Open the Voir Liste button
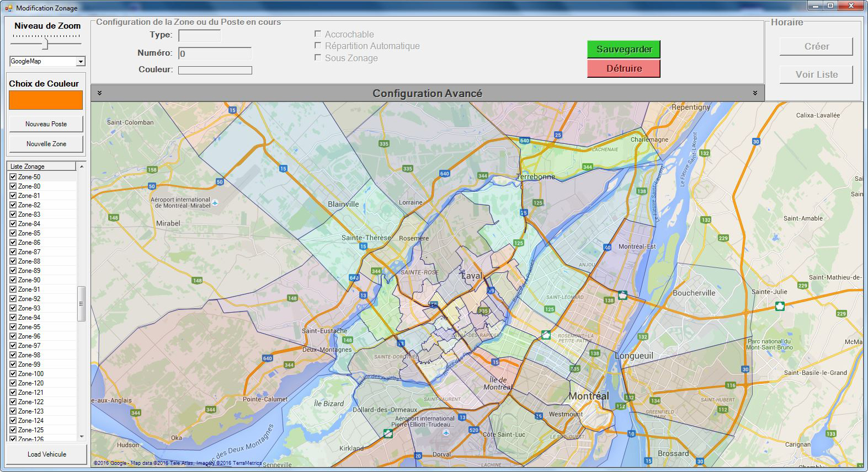 click(816, 74)
